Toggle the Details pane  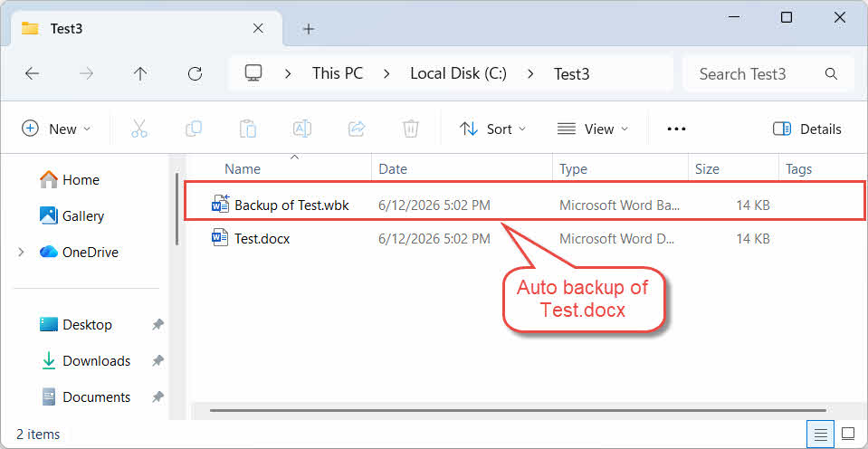(x=807, y=129)
